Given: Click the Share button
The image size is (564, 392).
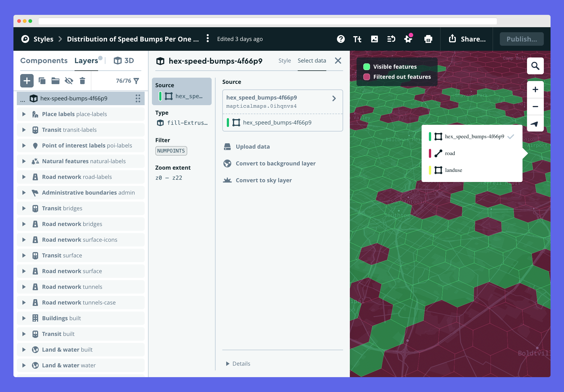Looking at the screenshot, I should tap(467, 39).
